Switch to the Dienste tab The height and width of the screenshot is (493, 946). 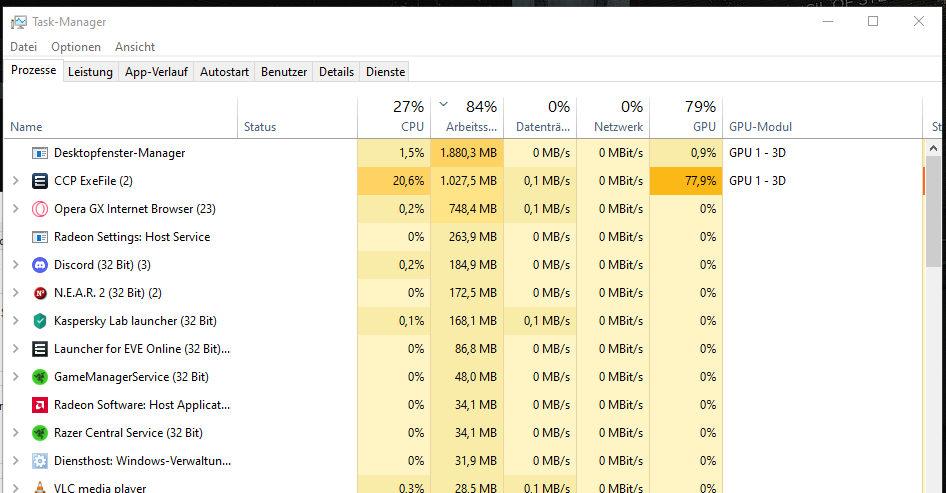[386, 72]
